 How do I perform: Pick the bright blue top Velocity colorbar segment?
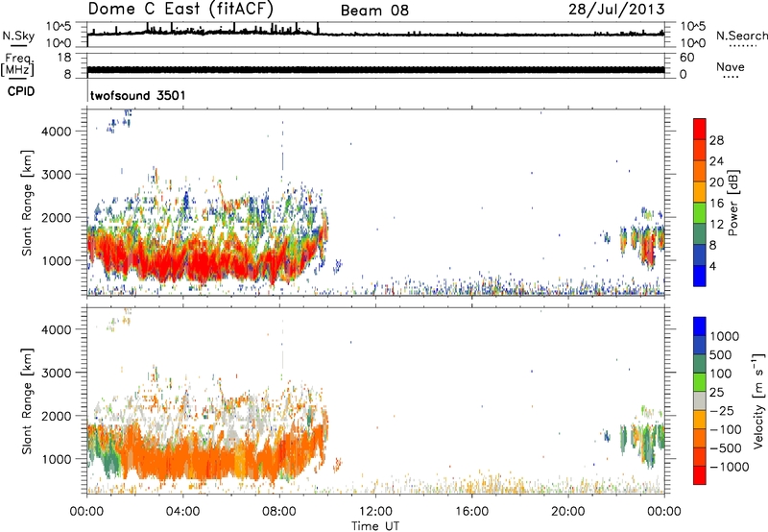tap(700, 326)
